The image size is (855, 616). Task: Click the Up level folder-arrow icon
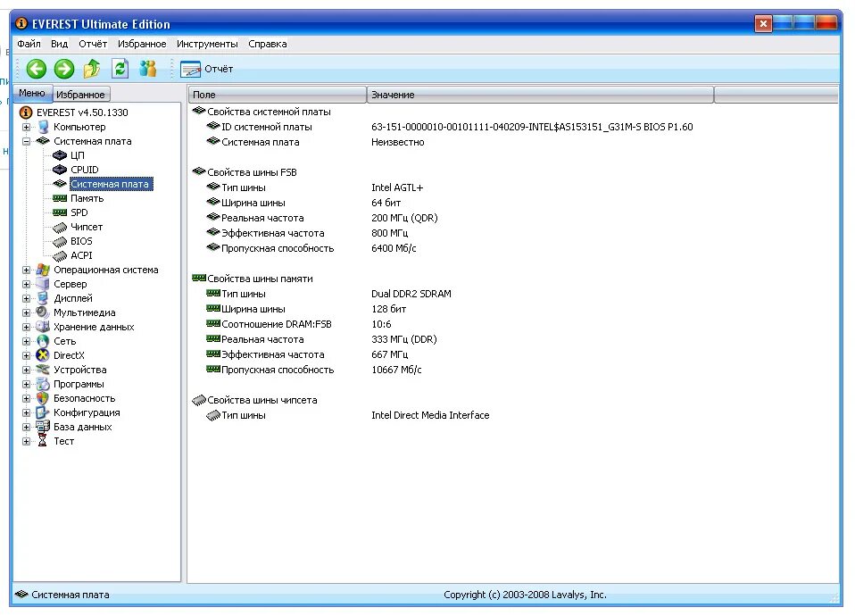[92, 69]
